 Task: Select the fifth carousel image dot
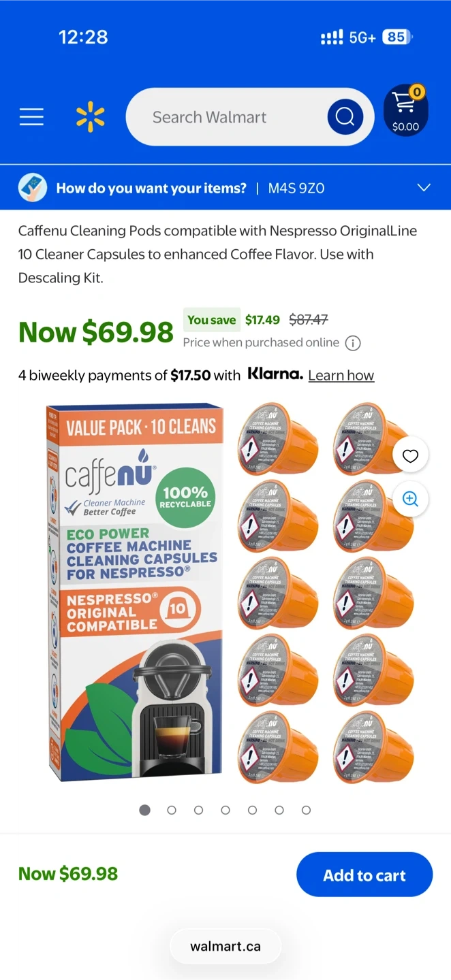[252, 810]
